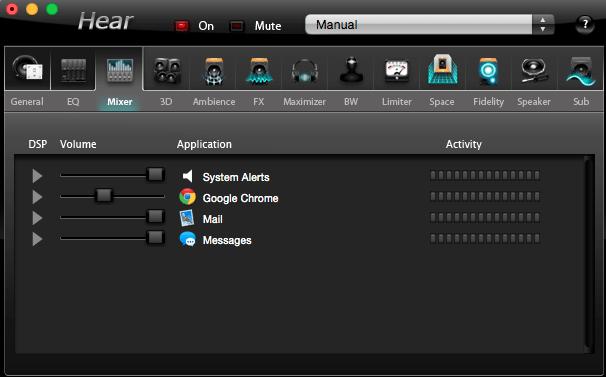Click the Mail volume slider knob
This screenshot has width=606, height=377.
click(155, 217)
